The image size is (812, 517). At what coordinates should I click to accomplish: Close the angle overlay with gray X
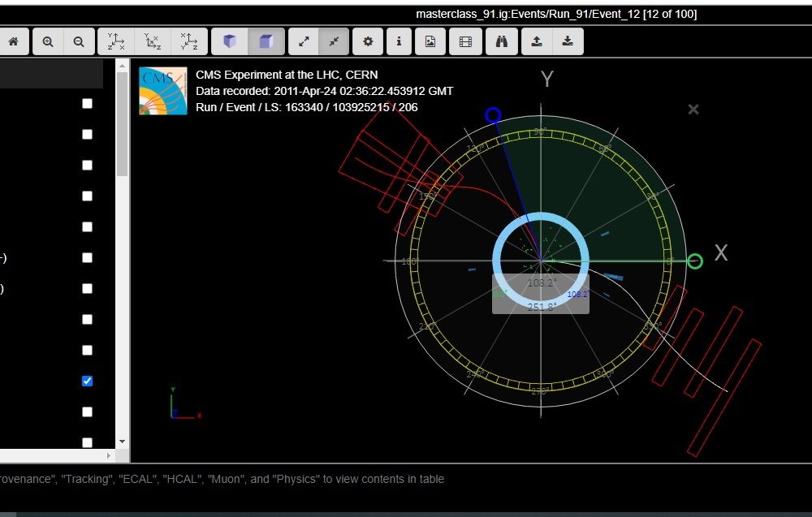[x=693, y=110]
